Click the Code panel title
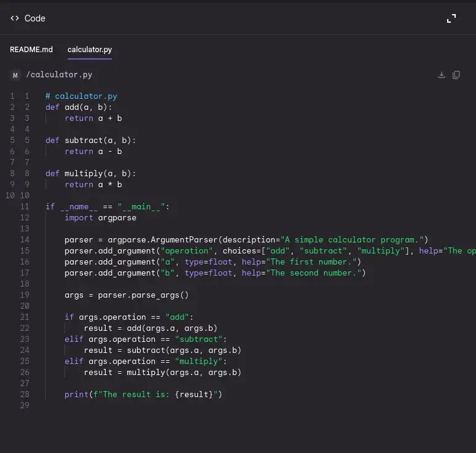The width and height of the screenshot is (476, 453). click(35, 18)
